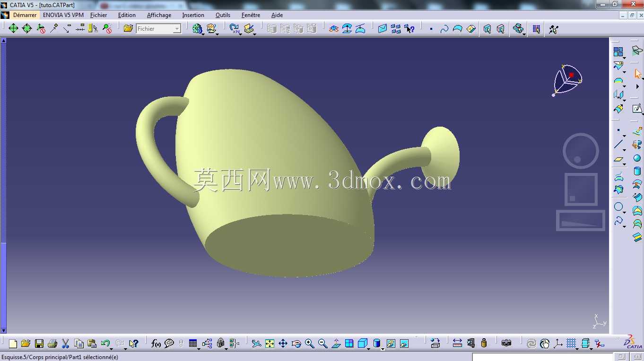Open the Design Table icon
Viewport: 644px width, 361px height.
pyautogui.click(x=193, y=344)
